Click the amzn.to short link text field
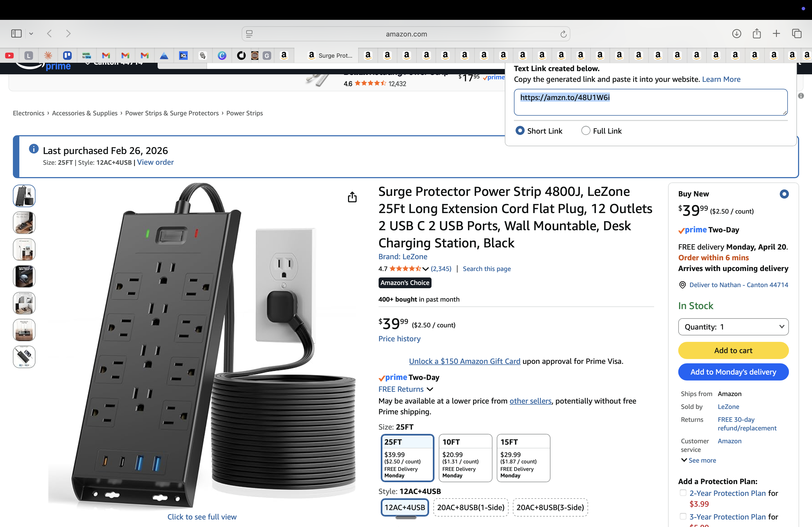The image size is (812, 527). (651, 102)
